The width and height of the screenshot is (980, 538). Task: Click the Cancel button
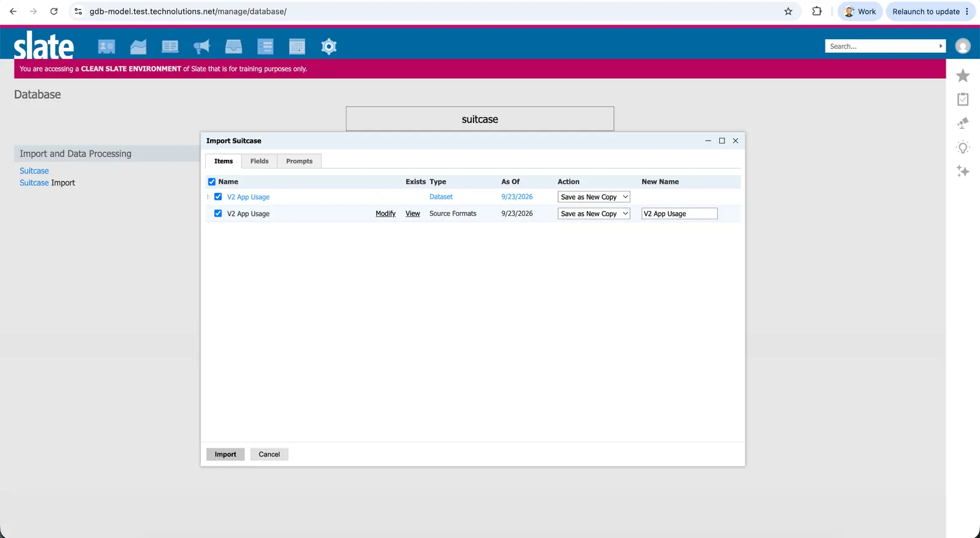269,454
